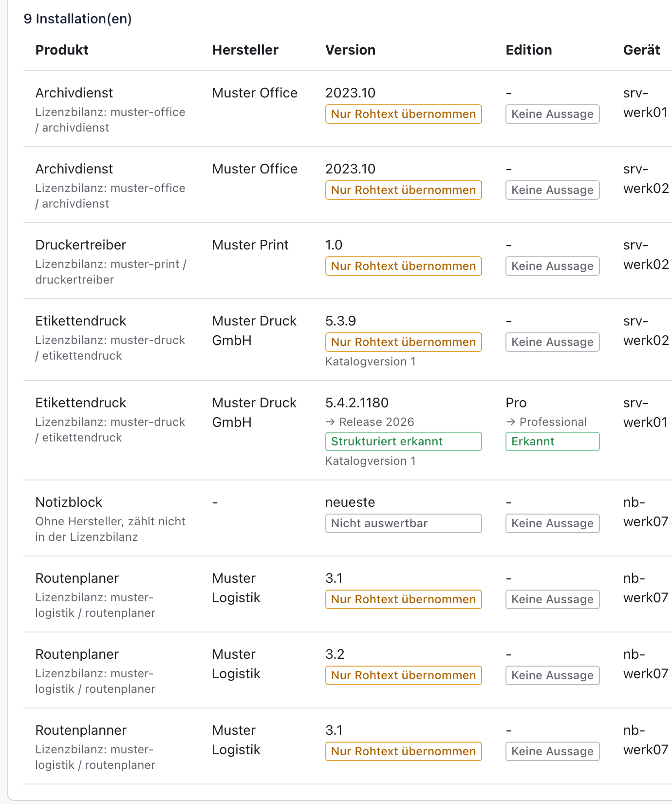Viewport: 672px width, 804px height.
Task: Click the 'Nicht auswertbar' badge
Action: (403, 523)
